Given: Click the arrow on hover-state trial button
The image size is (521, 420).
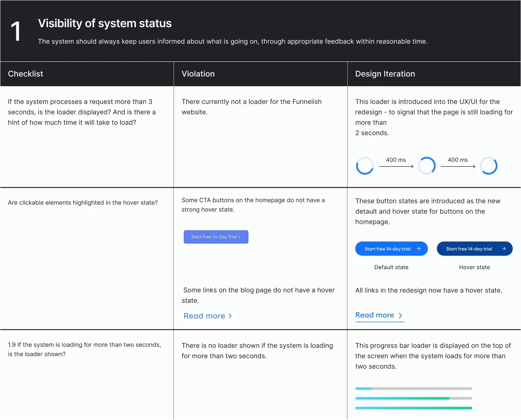Looking at the screenshot, I should point(504,249).
